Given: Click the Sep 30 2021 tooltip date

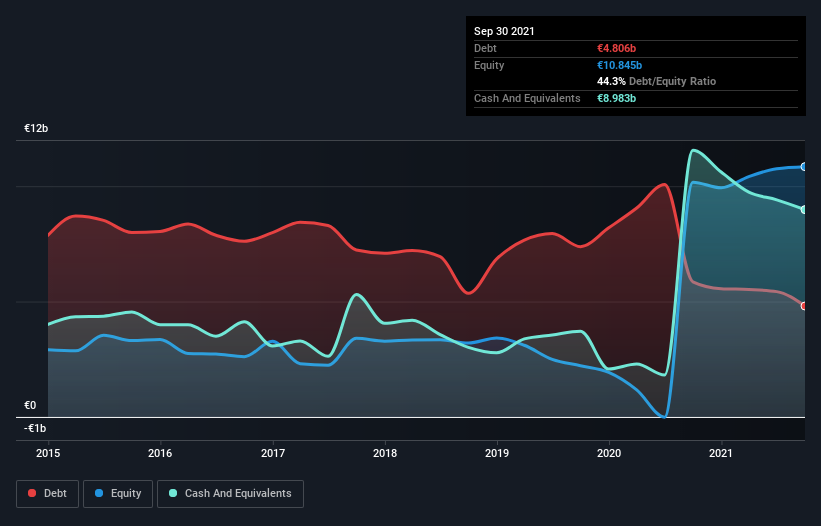Looking at the screenshot, I should point(504,31).
